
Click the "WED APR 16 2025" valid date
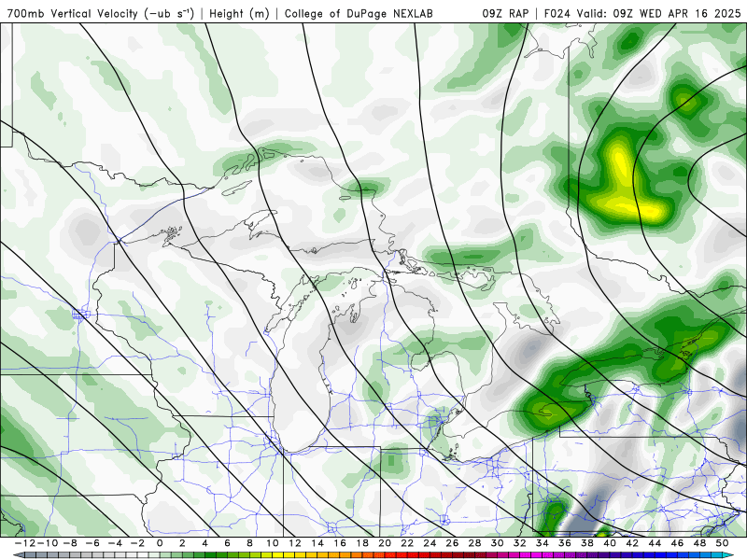690,14
